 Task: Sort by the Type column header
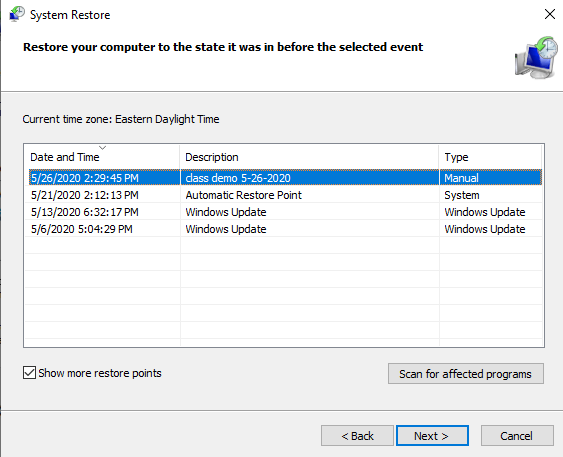pyautogui.click(x=490, y=157)
